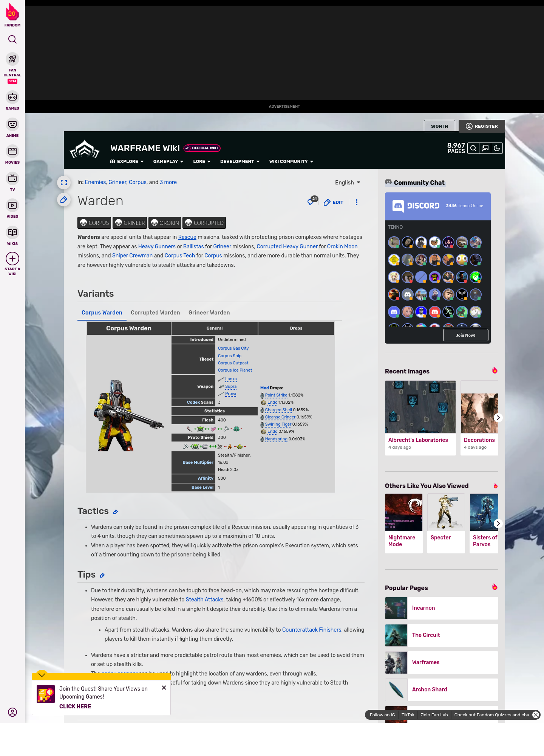Open the Stealth Attacks link
Image resolution: width=544 pixels, height=756 pixels.
tap(205, 600)
